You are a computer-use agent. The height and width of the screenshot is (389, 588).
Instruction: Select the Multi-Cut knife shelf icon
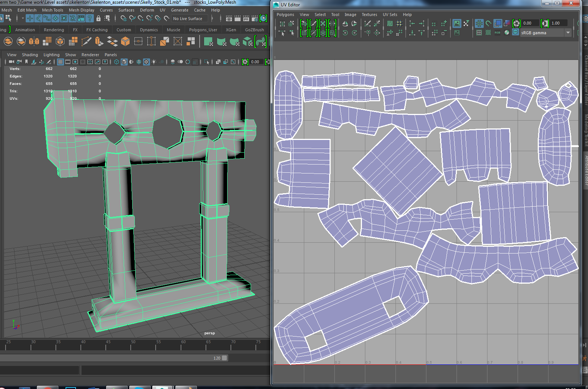click(86, 41)
